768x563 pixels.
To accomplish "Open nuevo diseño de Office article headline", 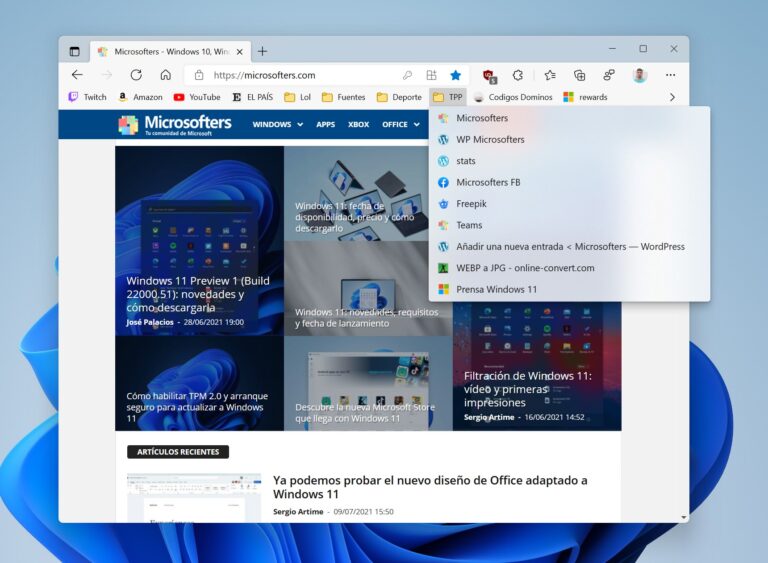I will tap(430, 487).
